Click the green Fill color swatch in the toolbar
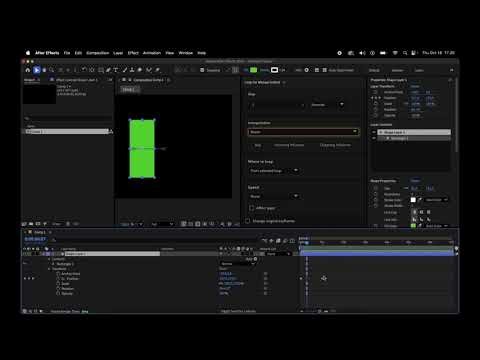The height and width of the screenshot is (360, 480). (x=254, y=70)
